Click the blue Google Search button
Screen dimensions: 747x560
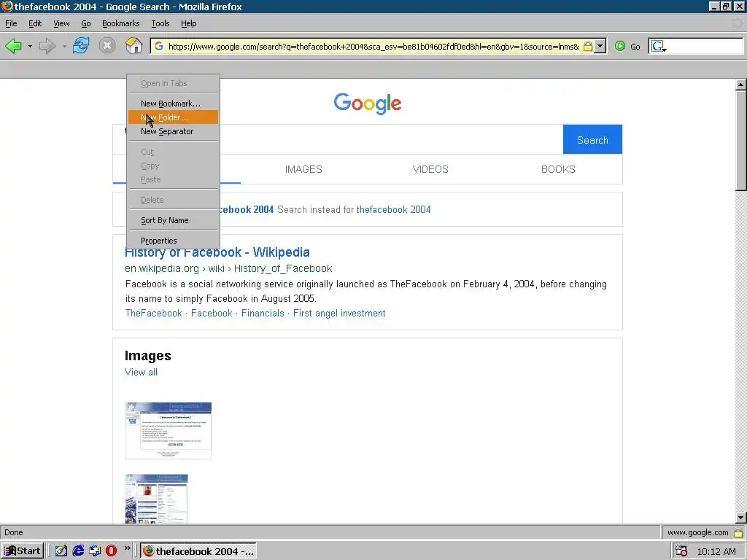(592, 139)
